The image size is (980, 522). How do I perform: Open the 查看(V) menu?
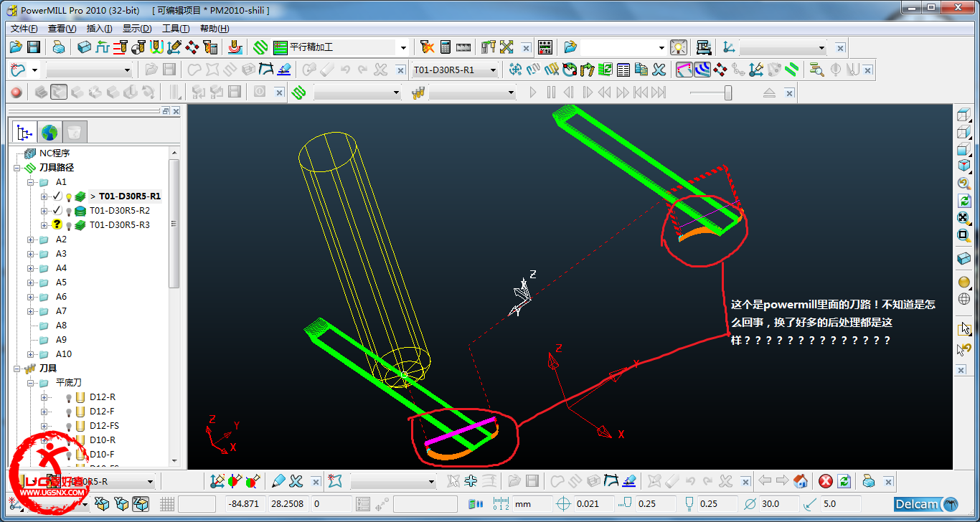click(x=62, y=29)
